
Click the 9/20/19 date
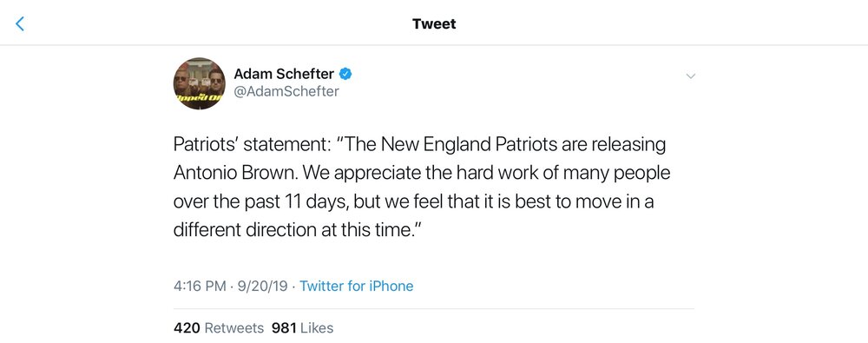[x=262, y=286]
